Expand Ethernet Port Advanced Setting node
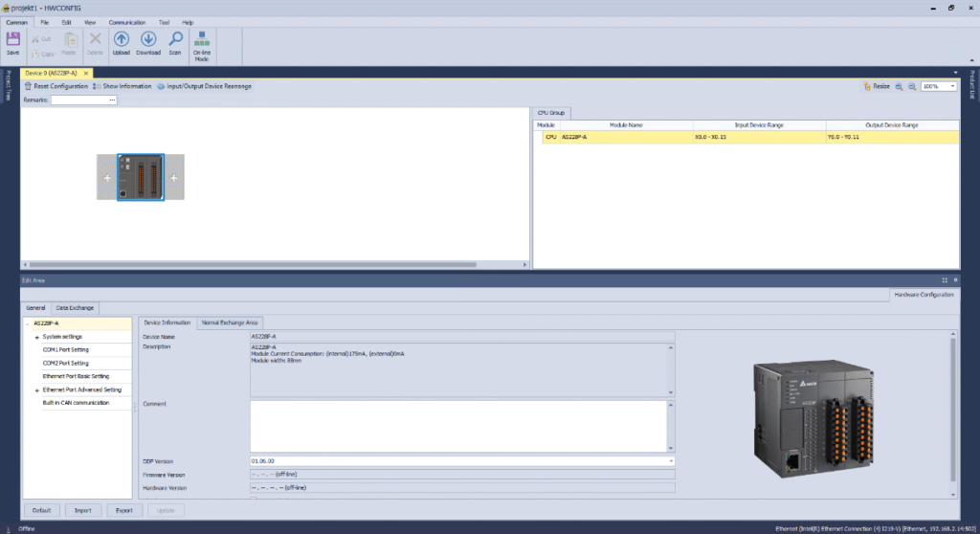 point(37,390)
